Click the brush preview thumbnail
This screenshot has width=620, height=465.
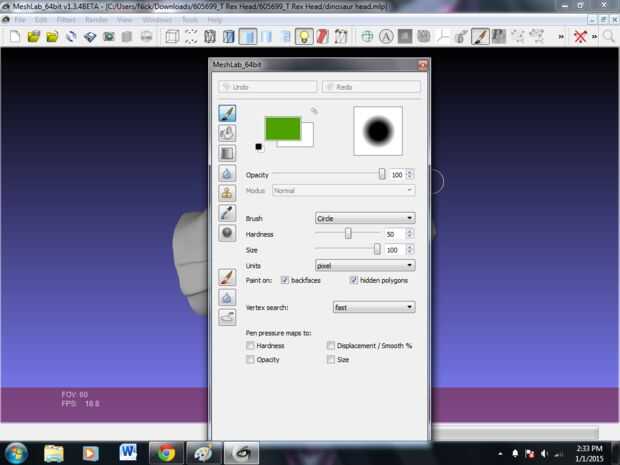tap(378, 131)
